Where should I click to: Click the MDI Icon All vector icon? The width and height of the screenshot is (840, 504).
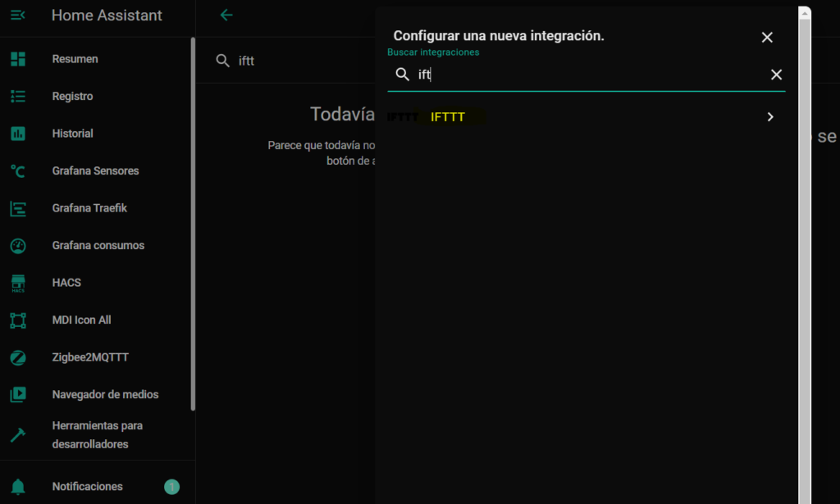point(18,320)
